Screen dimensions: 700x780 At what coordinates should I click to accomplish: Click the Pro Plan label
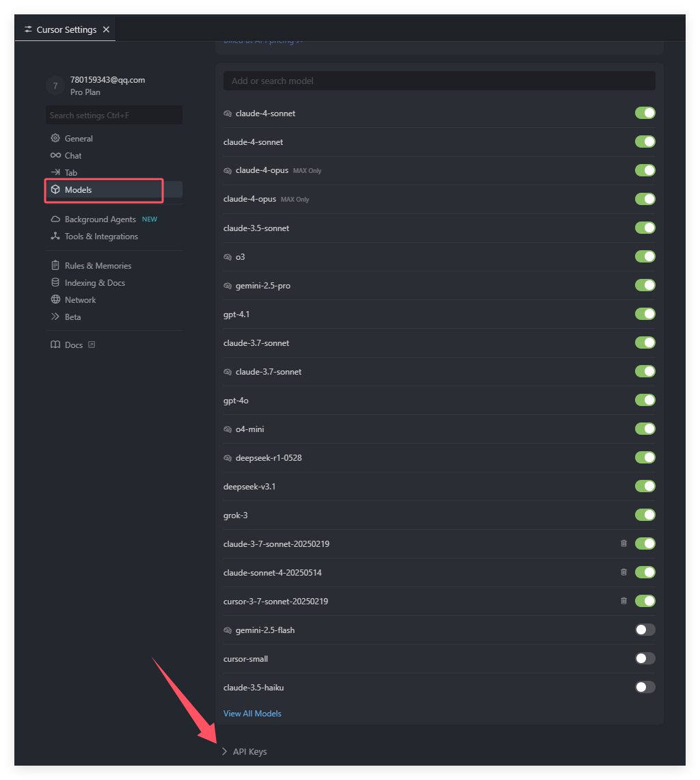[85, 92]
